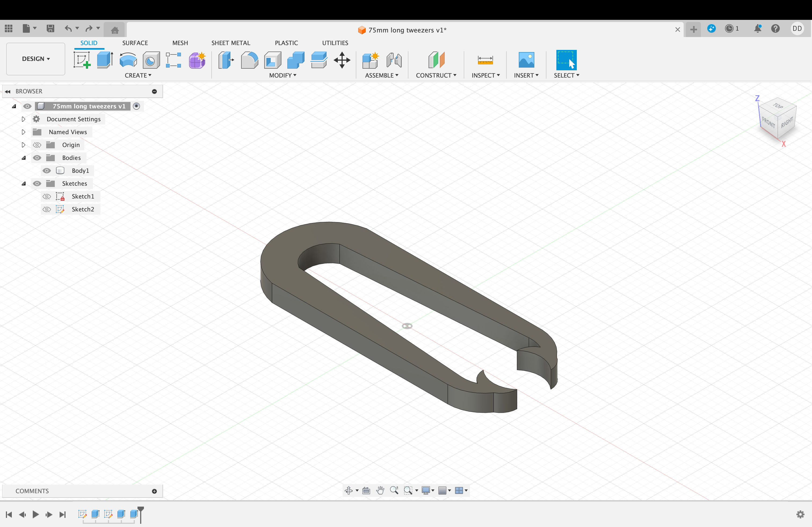Choose the Extrude tool
Viewport: 812px width, 527px height.
pos(105,60)
